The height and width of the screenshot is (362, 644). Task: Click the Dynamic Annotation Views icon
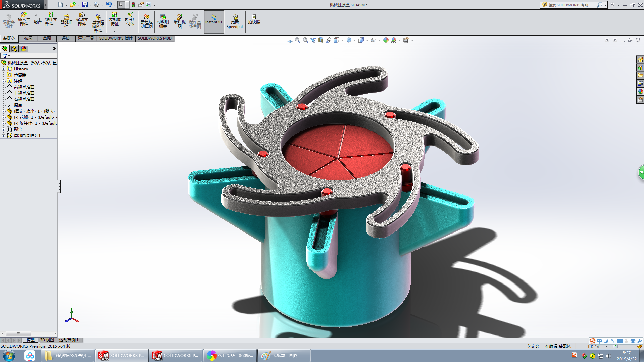[x=329, y=40]
